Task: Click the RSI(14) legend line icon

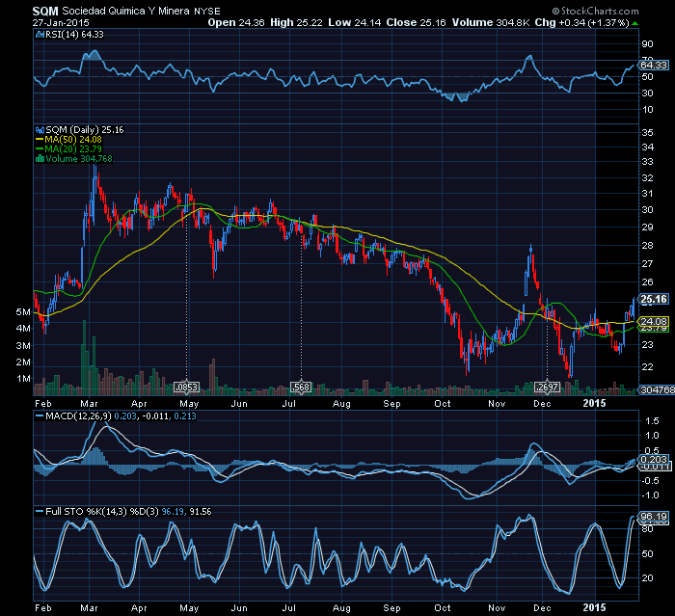Action: (x=40, y=35)
